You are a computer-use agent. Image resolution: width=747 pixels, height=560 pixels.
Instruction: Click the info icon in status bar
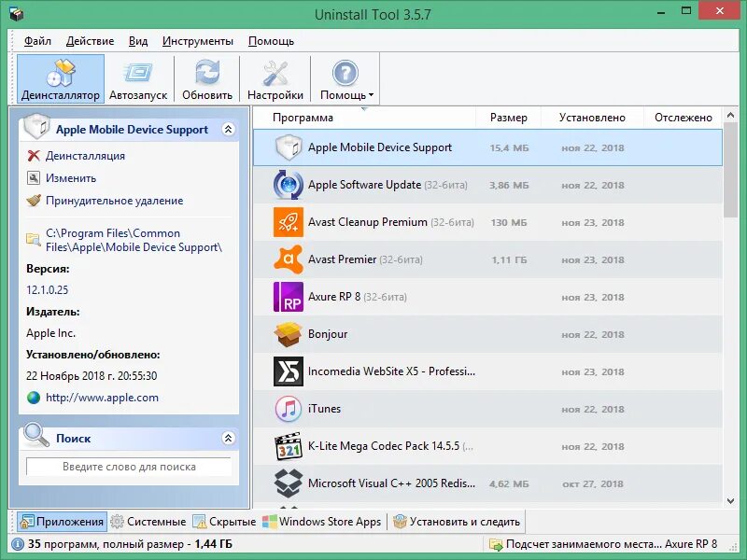pos(18,544)
